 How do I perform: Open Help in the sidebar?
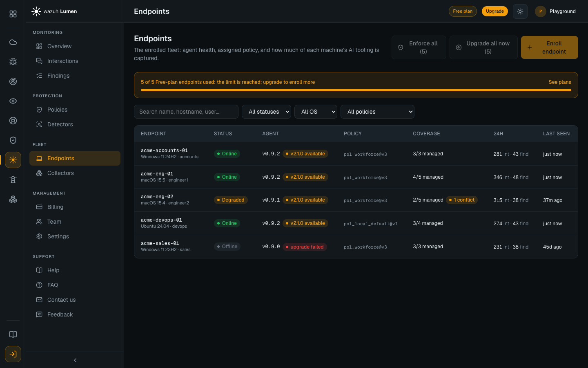tap(75, 270)
